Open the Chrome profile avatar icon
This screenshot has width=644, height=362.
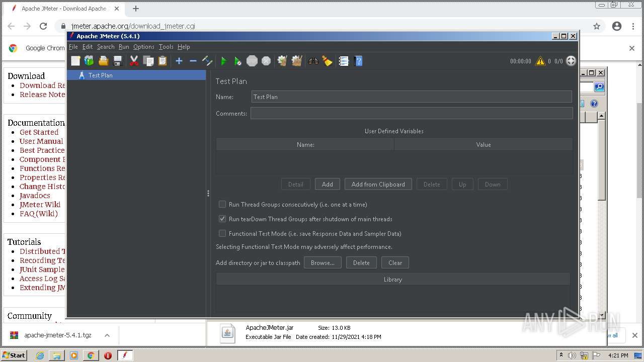617,26
